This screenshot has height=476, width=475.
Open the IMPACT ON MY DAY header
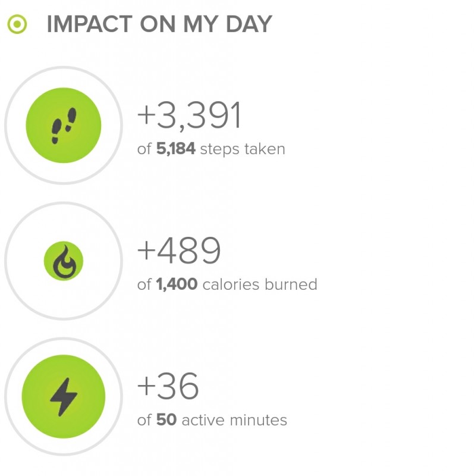coord(159,24)
